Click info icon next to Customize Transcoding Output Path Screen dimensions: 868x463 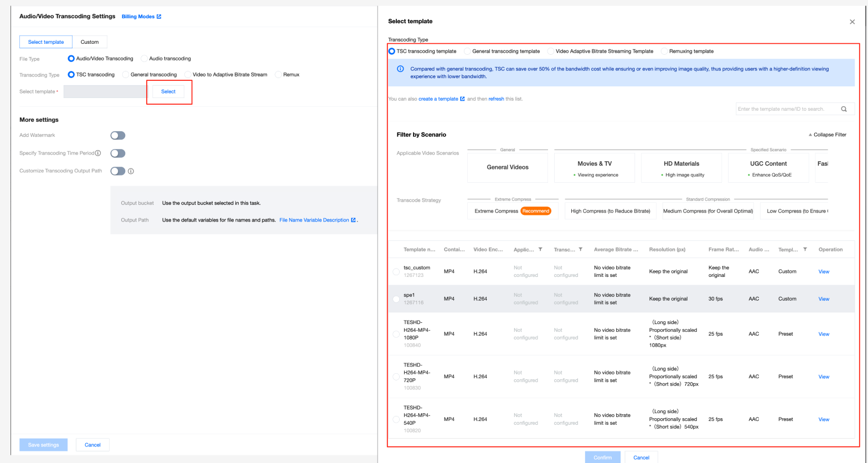coord(131,171)
